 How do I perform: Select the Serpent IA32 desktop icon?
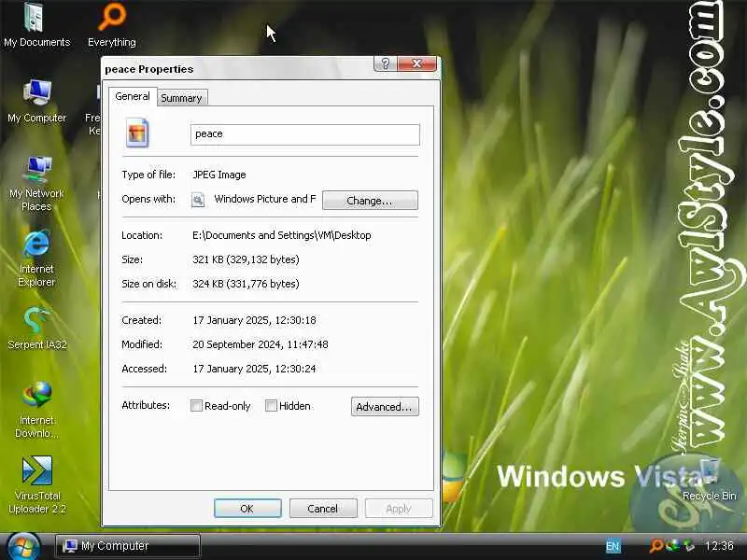click(x=37, y=328)
